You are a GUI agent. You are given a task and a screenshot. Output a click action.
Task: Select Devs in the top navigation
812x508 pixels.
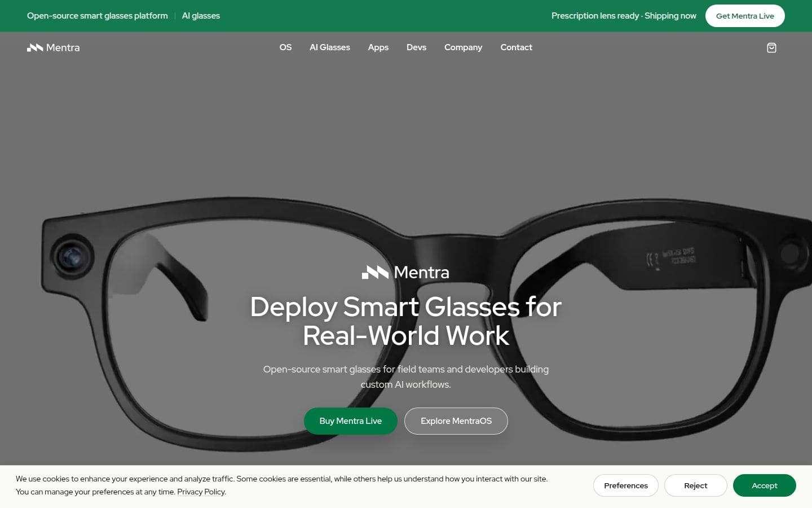point(416,47)
